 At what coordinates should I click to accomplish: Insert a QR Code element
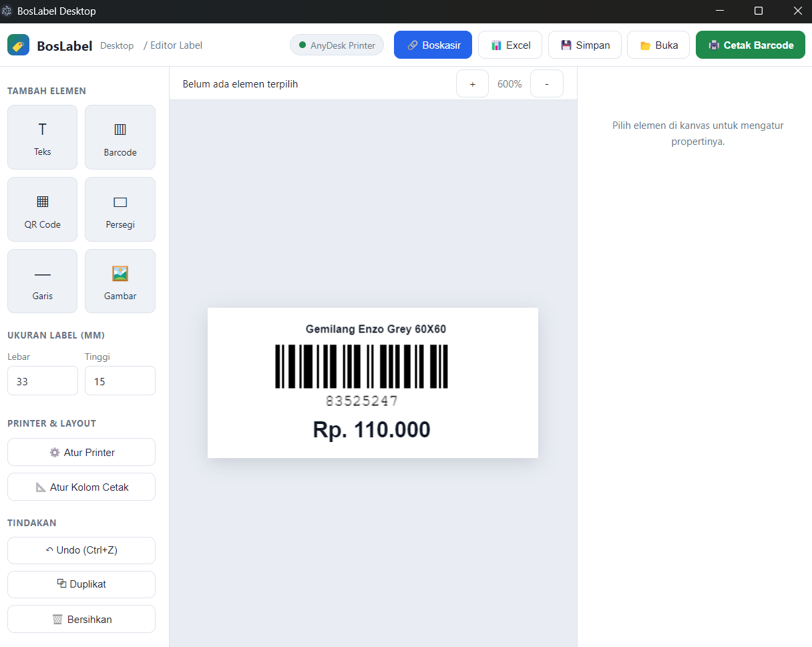pyautogui.click(x=42, y=209)
